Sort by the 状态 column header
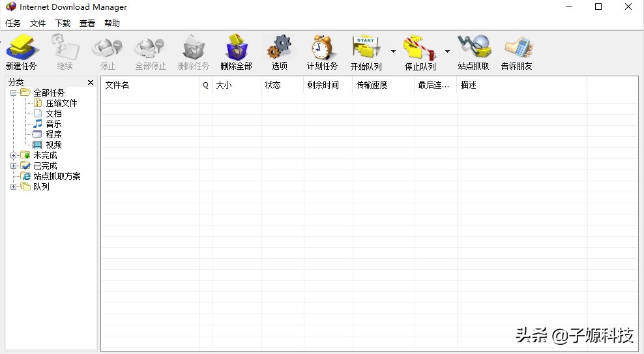This screenshot has height=354, width=644. (283, 85)
